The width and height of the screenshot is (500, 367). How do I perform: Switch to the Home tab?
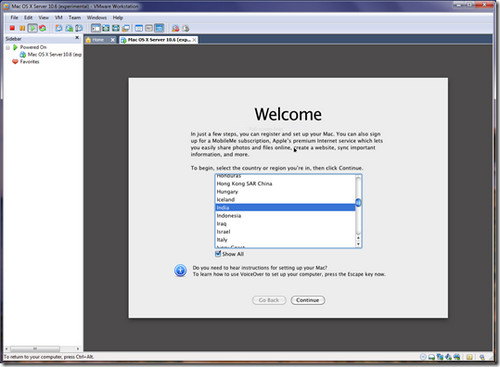click(98, 40)
